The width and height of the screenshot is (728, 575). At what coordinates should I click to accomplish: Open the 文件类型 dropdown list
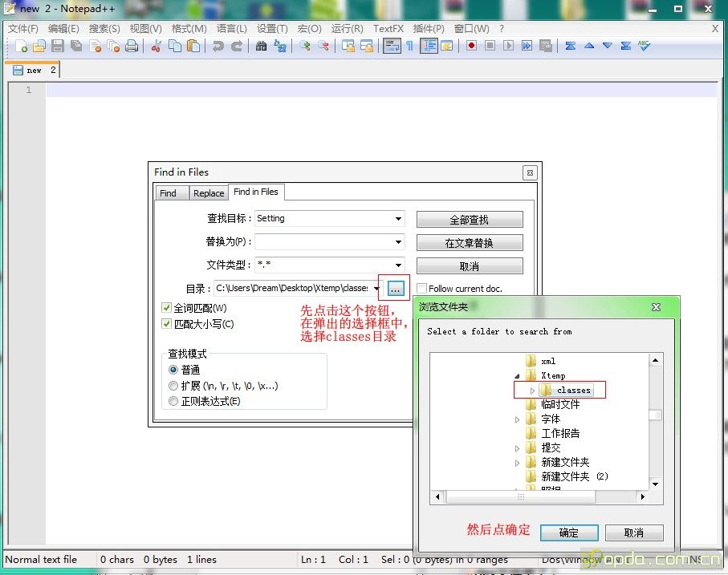pos(398,265)
